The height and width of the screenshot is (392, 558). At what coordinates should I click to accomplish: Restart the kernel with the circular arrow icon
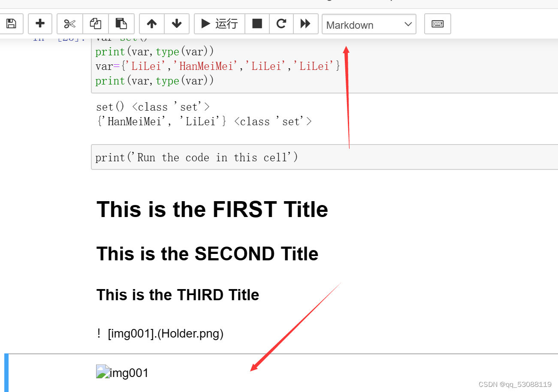coord(281,24)
